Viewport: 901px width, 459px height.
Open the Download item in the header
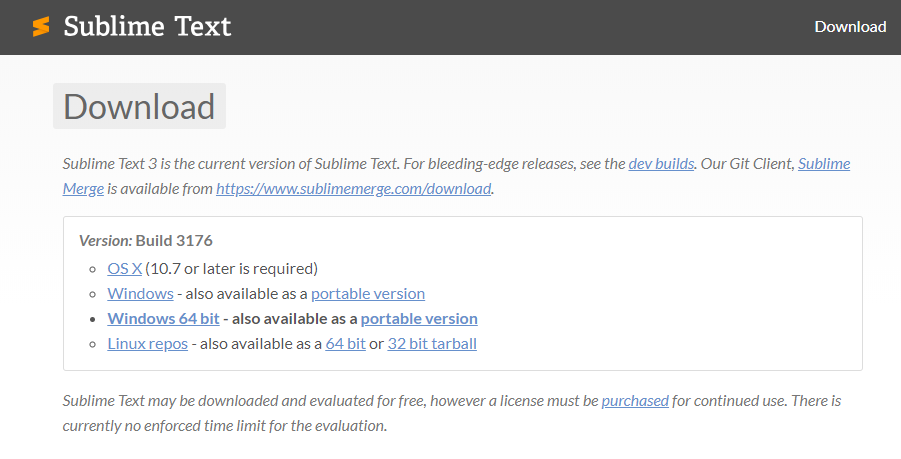(850, 27)
